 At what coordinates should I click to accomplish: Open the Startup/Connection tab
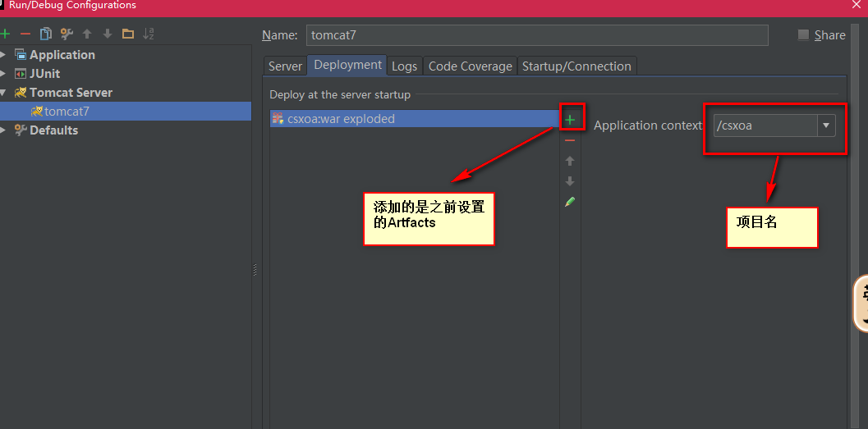pyautogui.click(x=576, y=66)
